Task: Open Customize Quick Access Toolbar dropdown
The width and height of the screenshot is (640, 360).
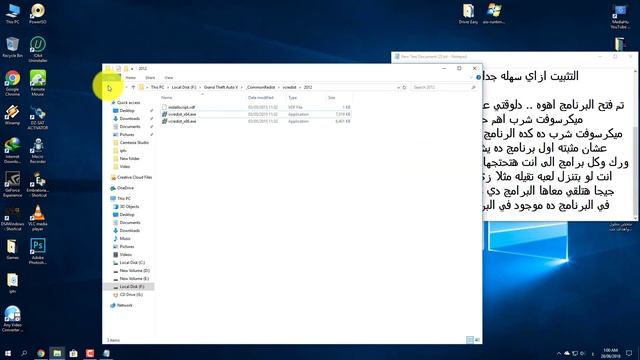Action: pos(132,69)
